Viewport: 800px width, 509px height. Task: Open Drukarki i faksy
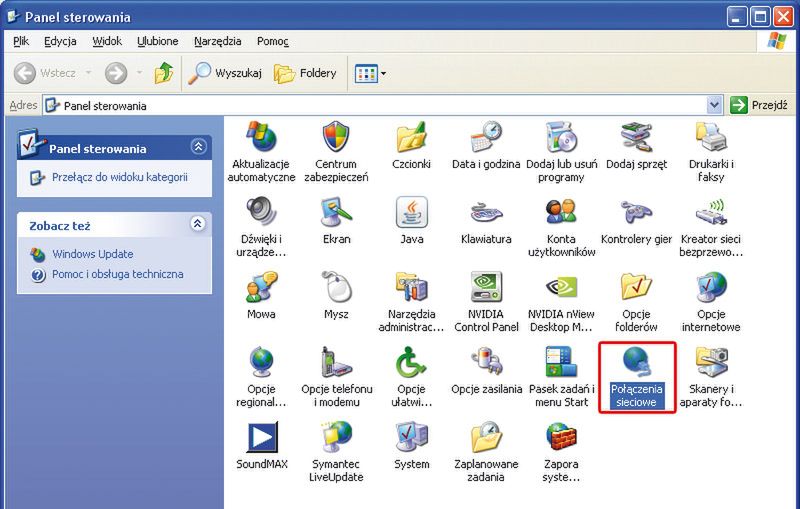point(711,152)
